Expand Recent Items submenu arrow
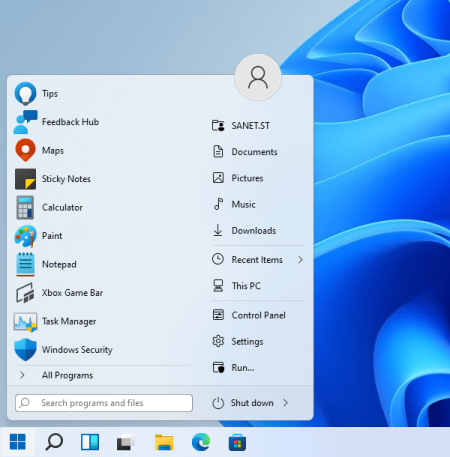The height and width of the screenshot is (457, 450). point(300,259)
